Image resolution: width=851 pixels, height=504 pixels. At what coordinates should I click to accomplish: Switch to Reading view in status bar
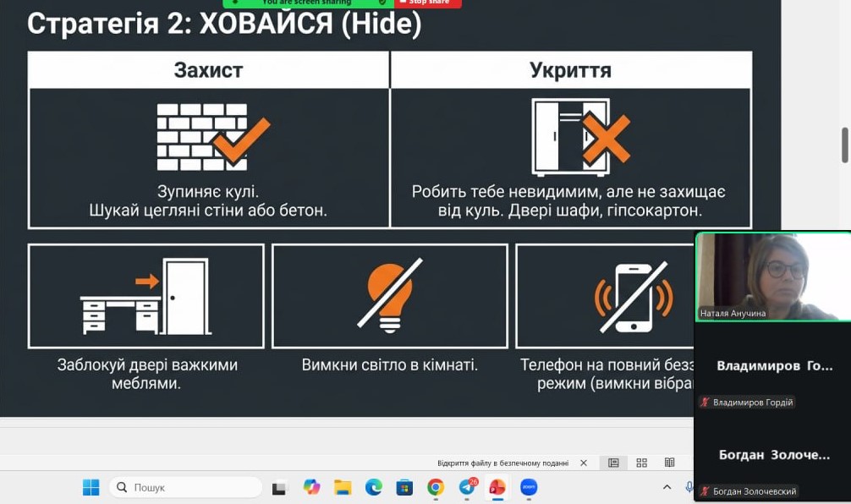coord(670,463)
